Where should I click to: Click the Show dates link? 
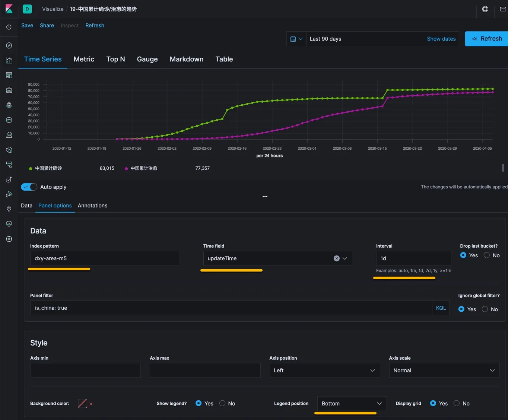pyautogui.click(x=441, y=39)
